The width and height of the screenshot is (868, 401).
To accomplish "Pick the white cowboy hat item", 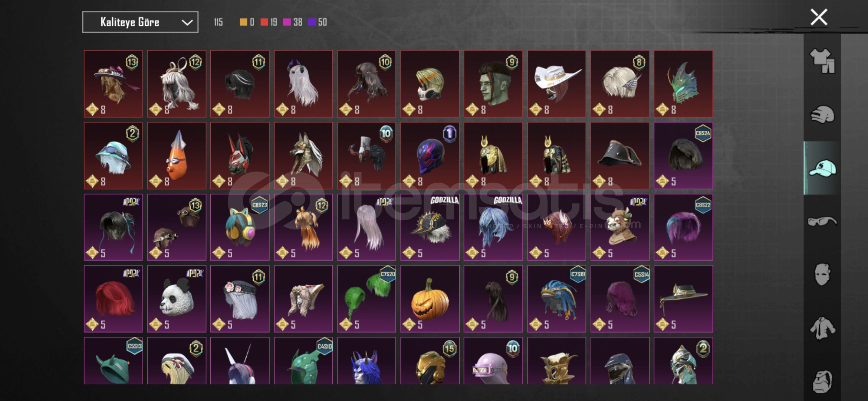I will point(557,84).
